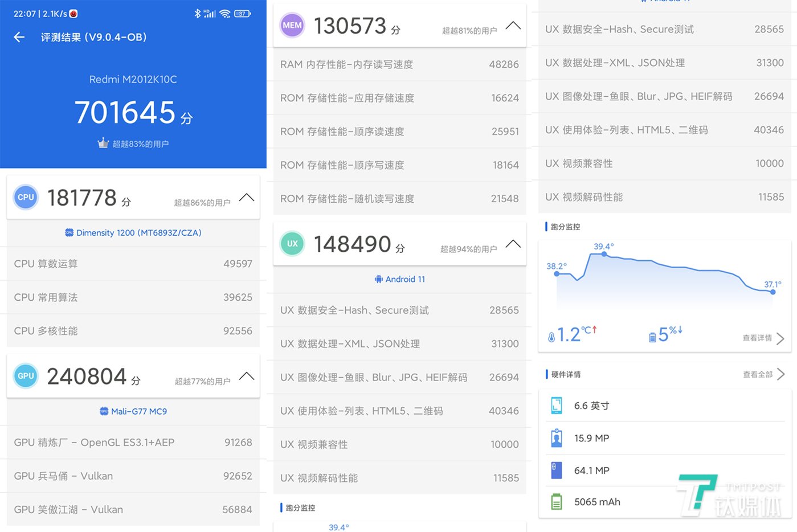Collapse the UX 148490 score section
Screen dimensions: 797x532
click(513, 244)
